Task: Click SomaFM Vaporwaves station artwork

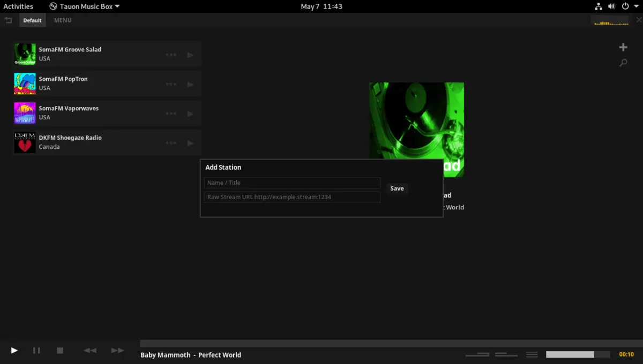Action: [25, 113]
